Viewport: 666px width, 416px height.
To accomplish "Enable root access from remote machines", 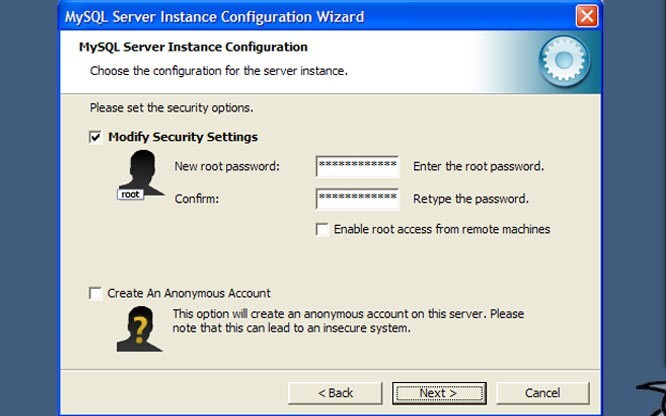I will pyautogui.click(x=322, y=229).
